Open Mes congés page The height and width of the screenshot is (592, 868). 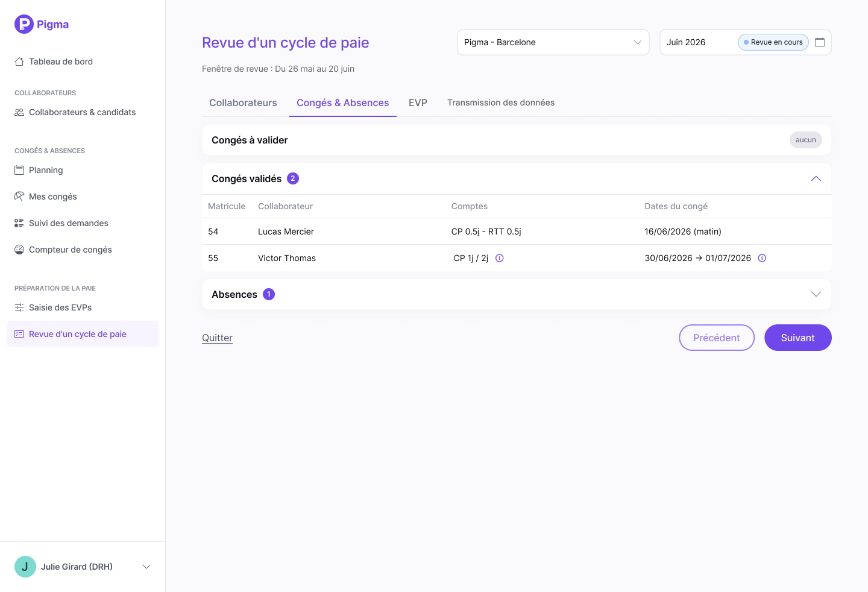point(83,197)
